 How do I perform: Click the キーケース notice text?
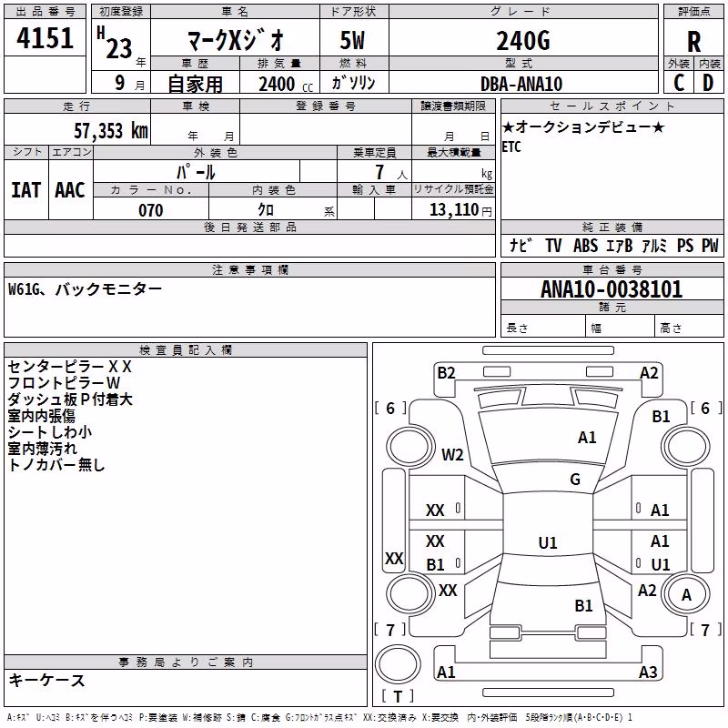[47, 680]
